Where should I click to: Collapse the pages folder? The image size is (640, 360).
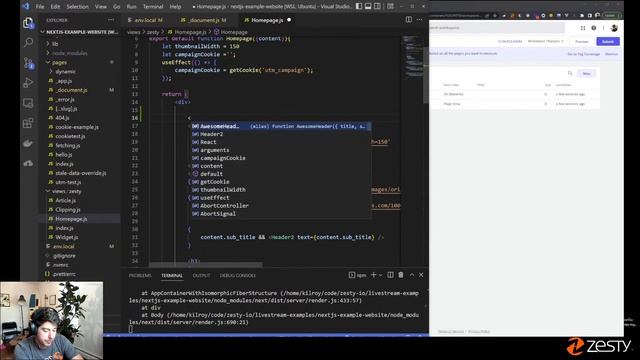[x=80, y=62]
